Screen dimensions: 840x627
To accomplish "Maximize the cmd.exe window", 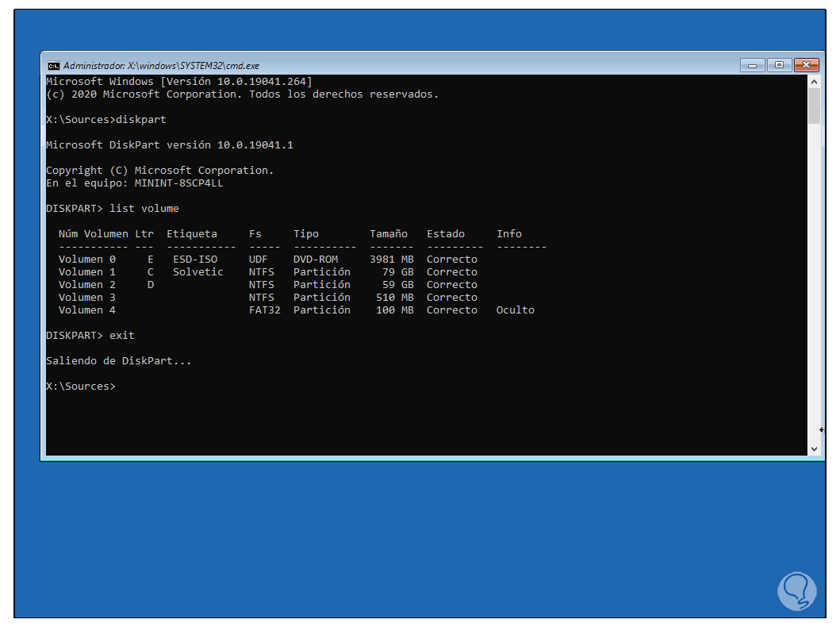I will pos(779,65).
